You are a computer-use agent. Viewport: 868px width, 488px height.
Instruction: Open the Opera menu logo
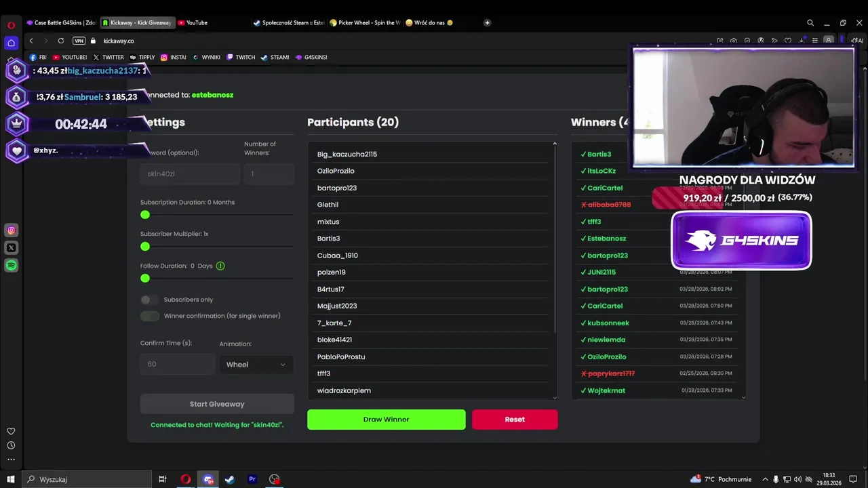pyautogui.click(x=11, y=25)
